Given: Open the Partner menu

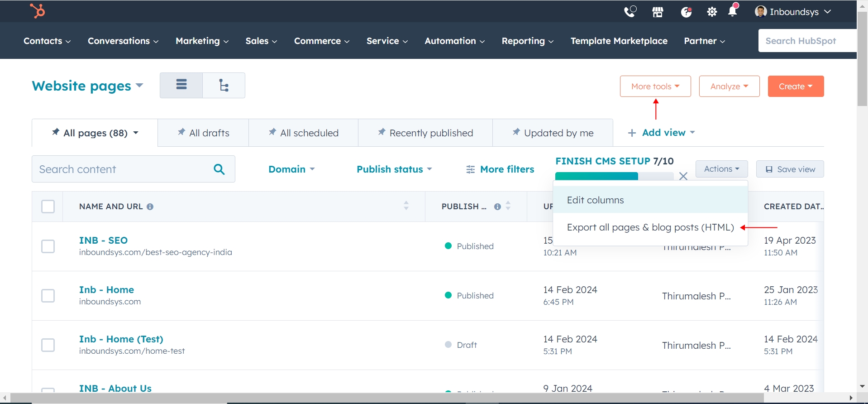Looking at the screenshot, I should pyautogui.click(x=704, y=41).
